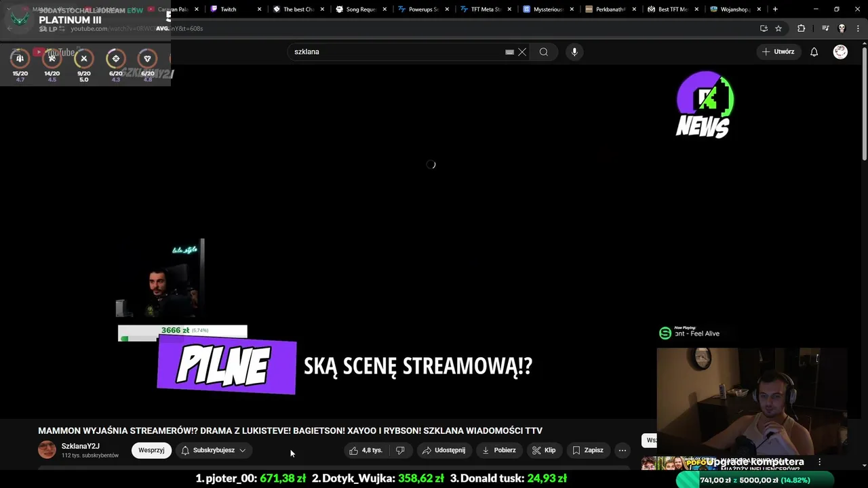Start voice search with the microphone icon
This screenshot has height=488, width=868.
[574, 52]
